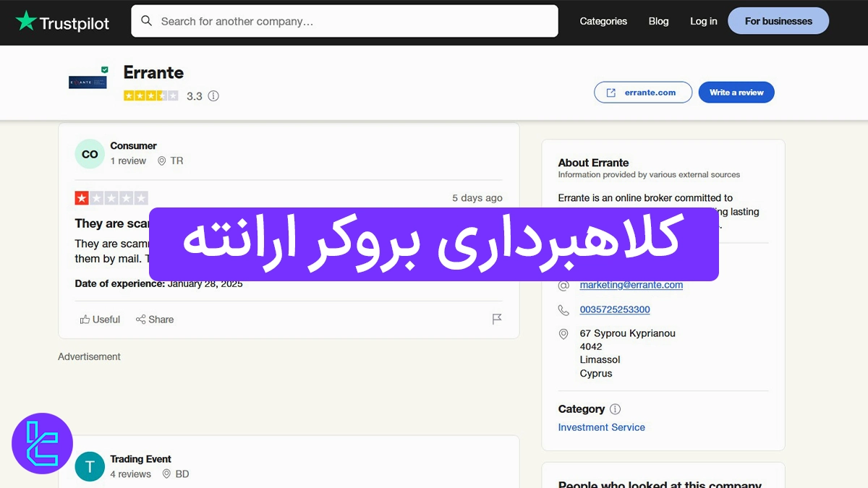This screenshot has height=488, width=868.
Task: Open the info tooltip beside the Category heading
Action: [615, 408]
